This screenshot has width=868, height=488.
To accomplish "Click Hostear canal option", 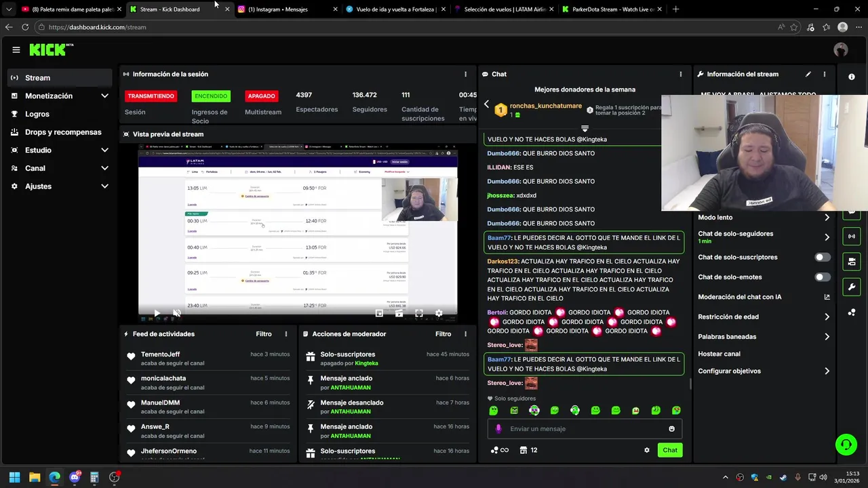I will coord(719,354).
